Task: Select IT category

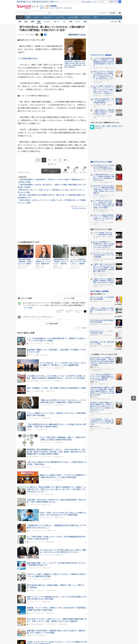Action: 64,21
